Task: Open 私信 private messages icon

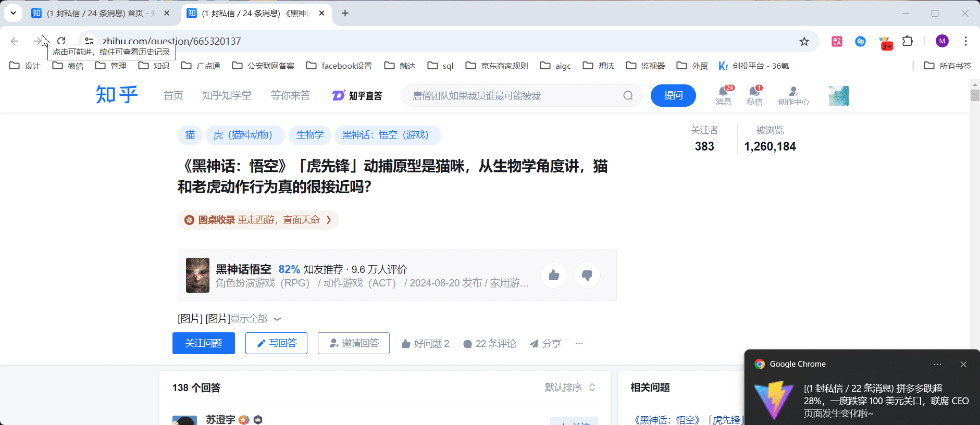Action: click(754, 95)
